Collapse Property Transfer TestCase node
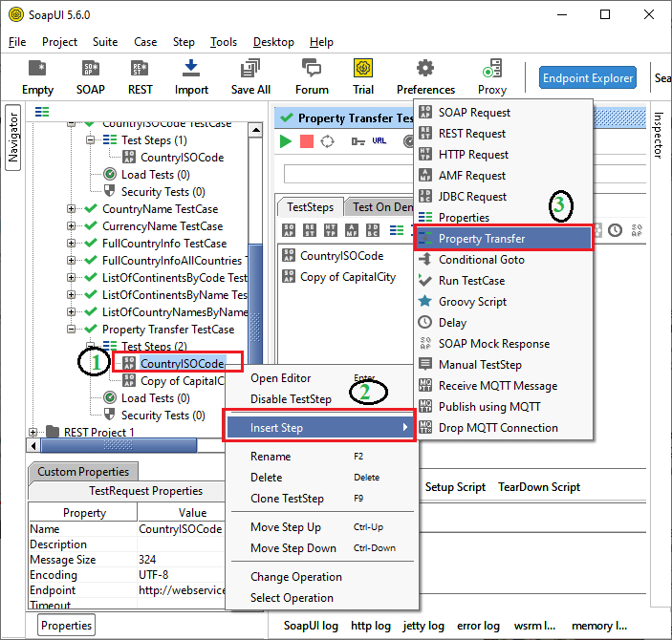The image size is (672, 640). 71,329
